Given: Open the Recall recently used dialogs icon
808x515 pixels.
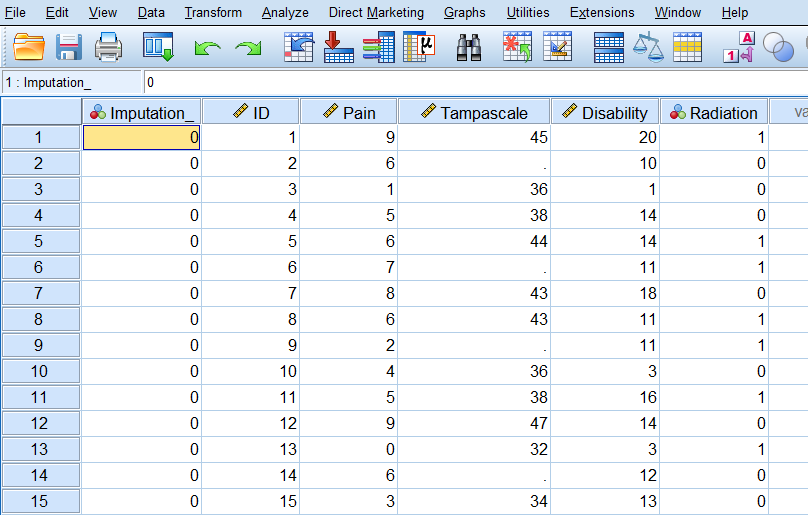Looking at the screenshot, I should 158,47.
